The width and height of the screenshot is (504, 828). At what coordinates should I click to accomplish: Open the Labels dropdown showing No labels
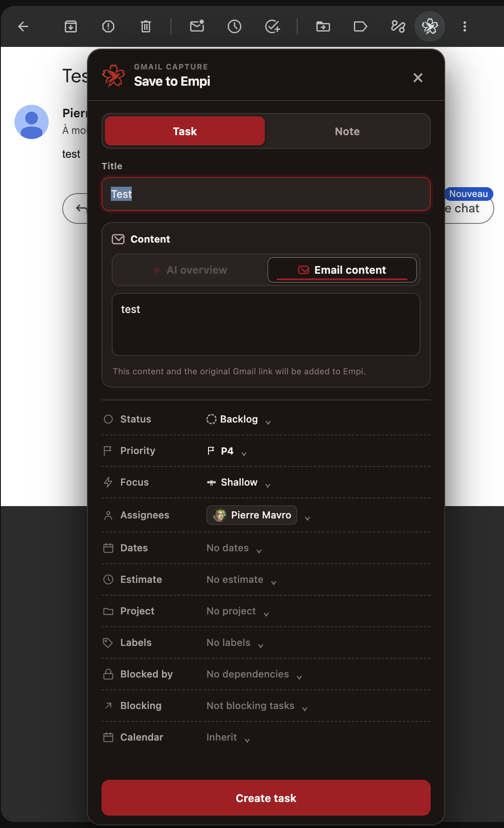pos(235,643)
